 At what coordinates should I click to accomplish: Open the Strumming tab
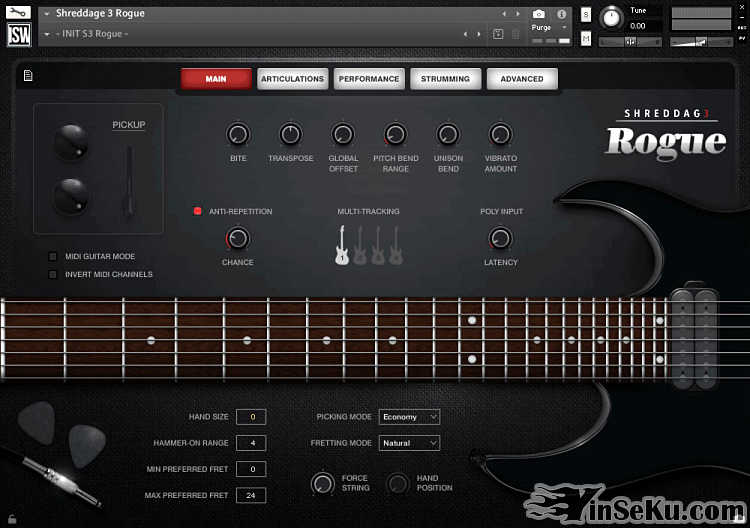tap(445, 79)
